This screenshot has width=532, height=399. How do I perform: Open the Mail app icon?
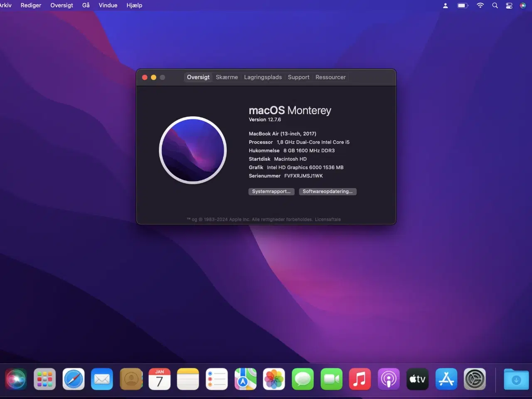pos(102,379)
